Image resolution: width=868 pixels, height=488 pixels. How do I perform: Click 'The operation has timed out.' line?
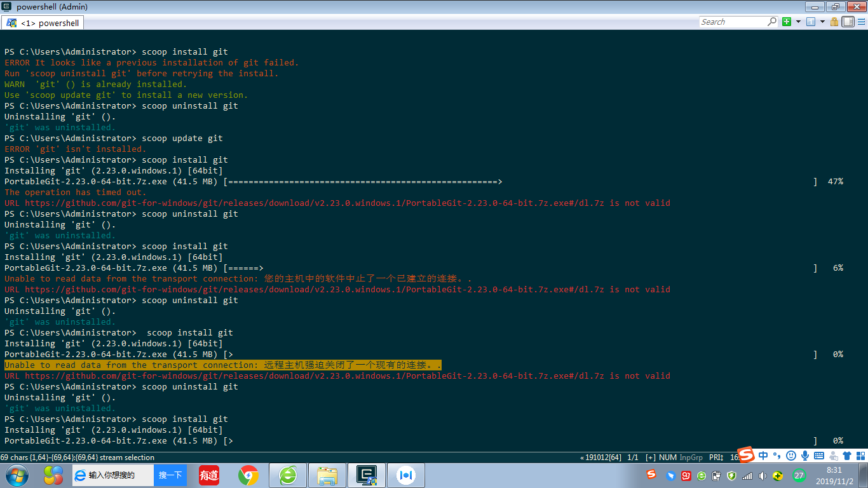[x=76, y=192]
